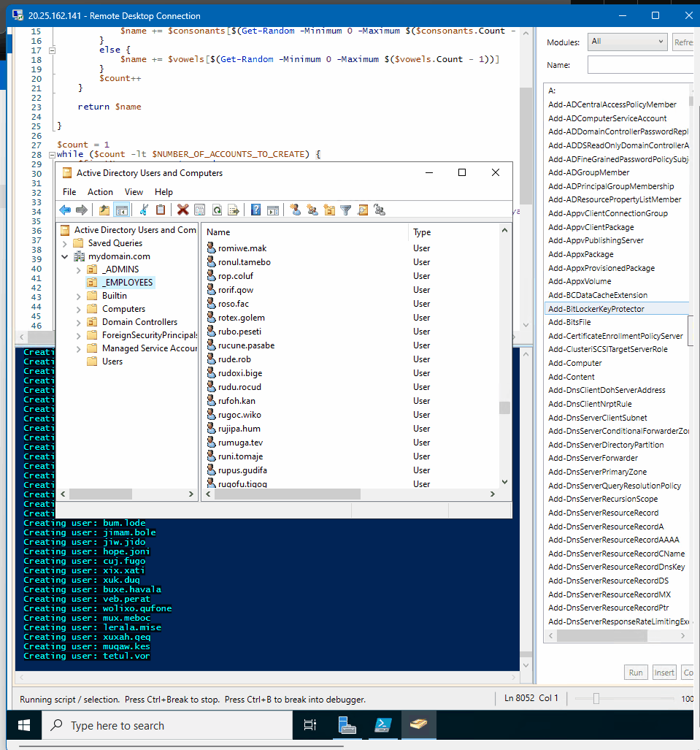700x750 pixels.
Task: Select user romiwe.mak
Action: [x=242, y=248]
